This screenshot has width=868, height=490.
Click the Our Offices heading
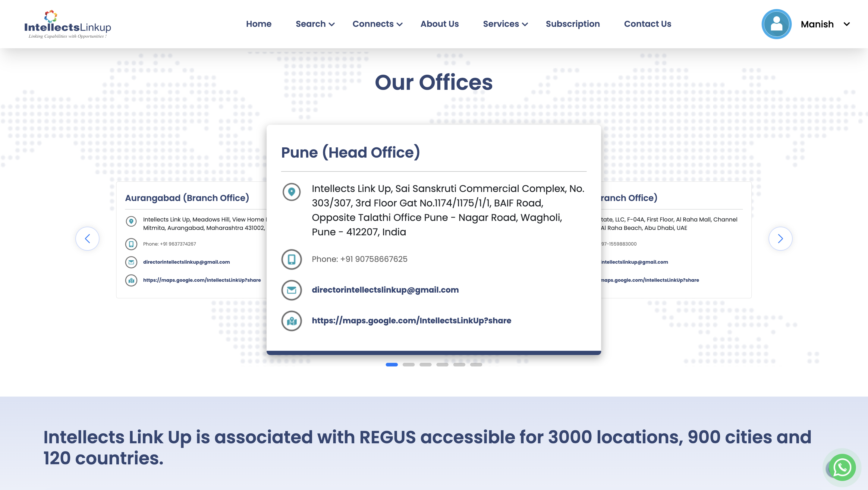pyautogui.click(x=434, y=83)
